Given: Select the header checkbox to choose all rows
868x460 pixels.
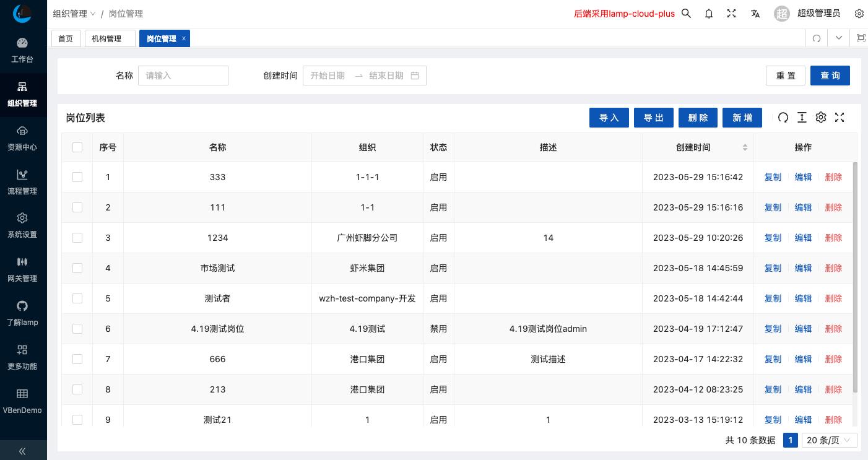Looking at the screenshot, I should 77,147.
